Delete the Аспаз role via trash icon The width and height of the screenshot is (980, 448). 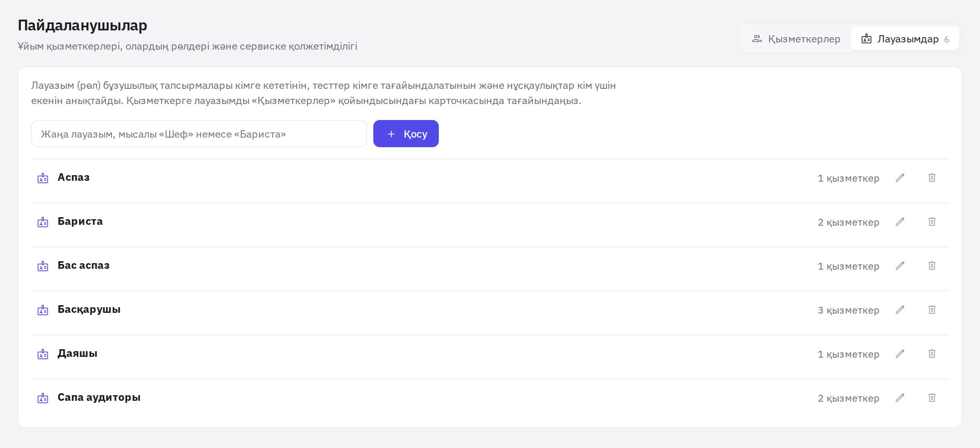tap(932, 178)
